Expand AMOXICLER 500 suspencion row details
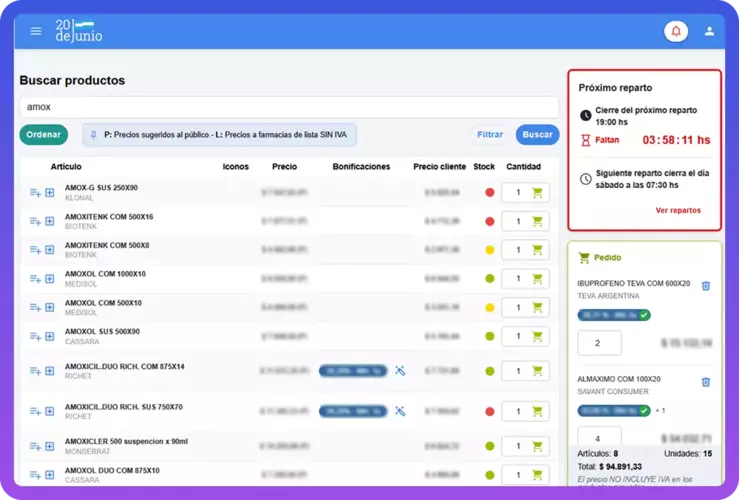This screenshot has height=500, width=739. (49, 446)
